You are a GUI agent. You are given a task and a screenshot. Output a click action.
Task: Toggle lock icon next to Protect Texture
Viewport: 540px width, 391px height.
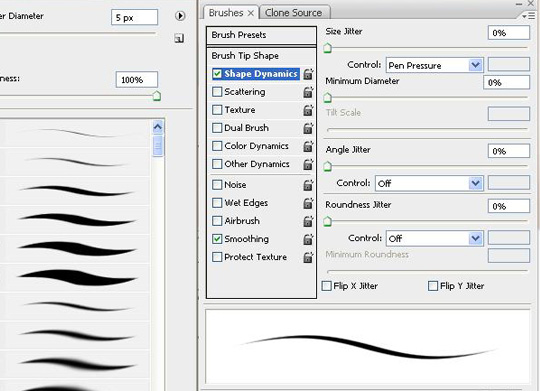[308, 257]
